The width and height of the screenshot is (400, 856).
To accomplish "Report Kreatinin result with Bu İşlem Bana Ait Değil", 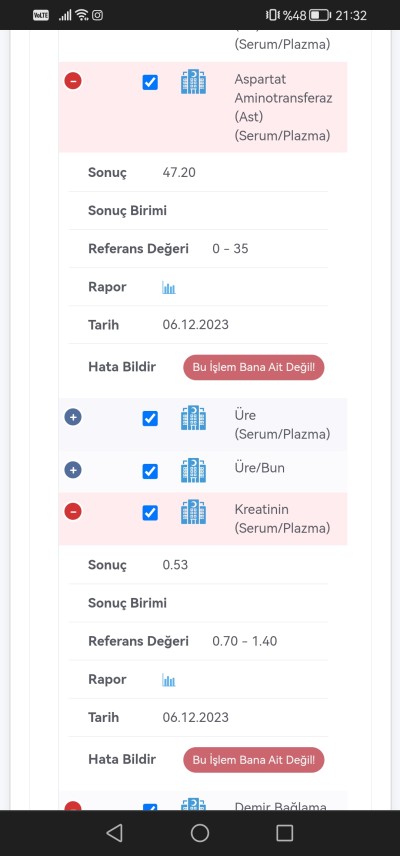I will (x=254, y=760).
